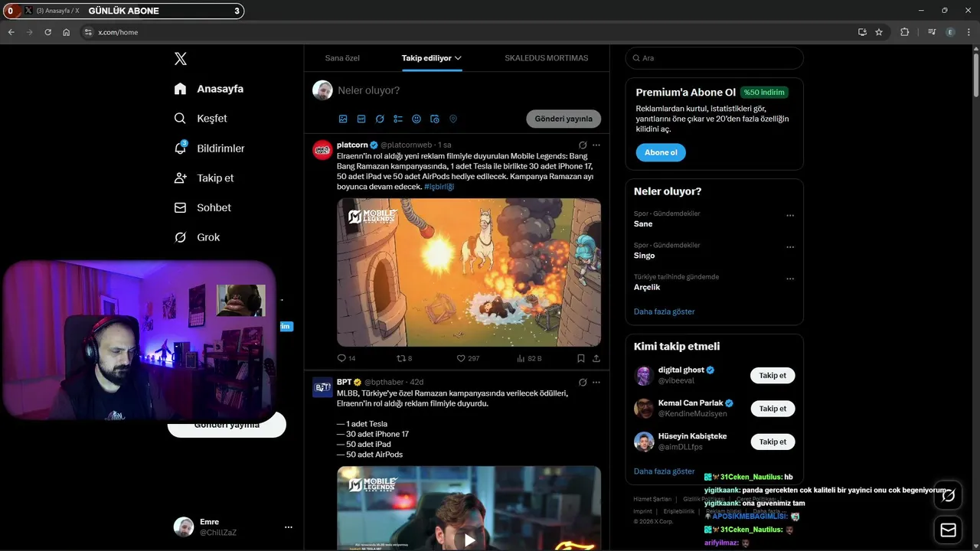Click Daha fazla göster under Neler oluyor
The image size is (980, 551).
pyautogui.click(x=665, y=312)
